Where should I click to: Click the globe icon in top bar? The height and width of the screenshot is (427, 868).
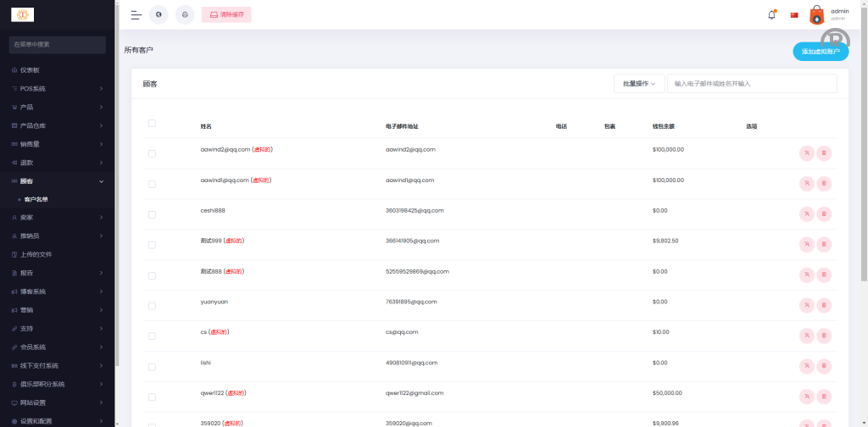(x=159, y=14)
